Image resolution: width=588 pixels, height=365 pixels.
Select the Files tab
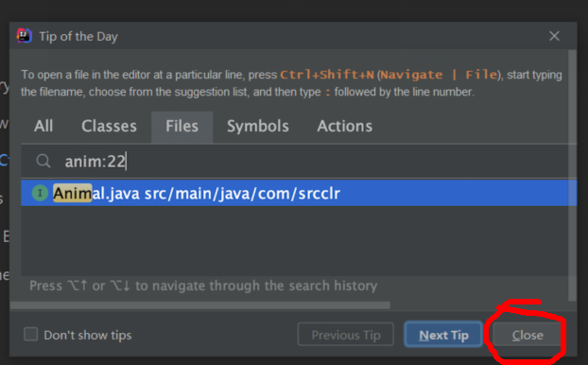182,127
